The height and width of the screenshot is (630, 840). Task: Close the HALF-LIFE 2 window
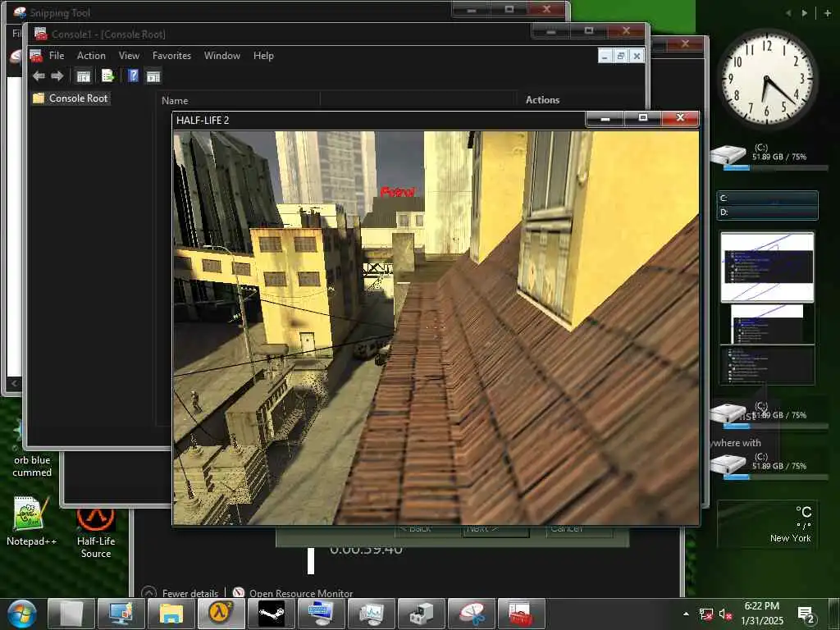[680, 118]
